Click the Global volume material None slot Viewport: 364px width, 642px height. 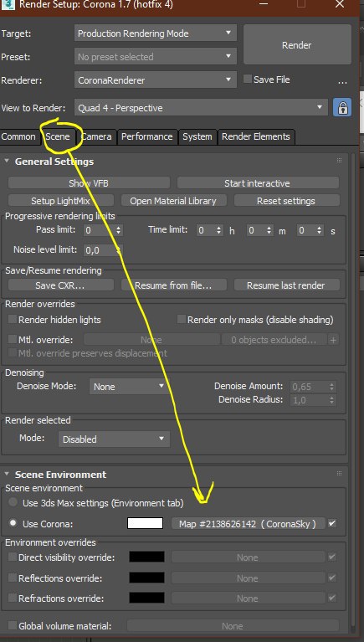click(x=233, y=626)
